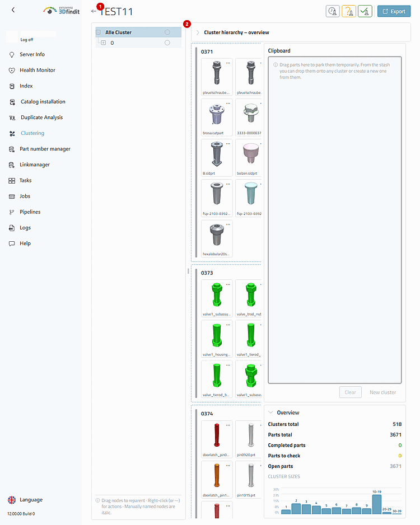The width and height of the screenshot is (420, 525).
Task: Open menu dots on brosa.catpart thumbnail
Action: tap(228, 103)
